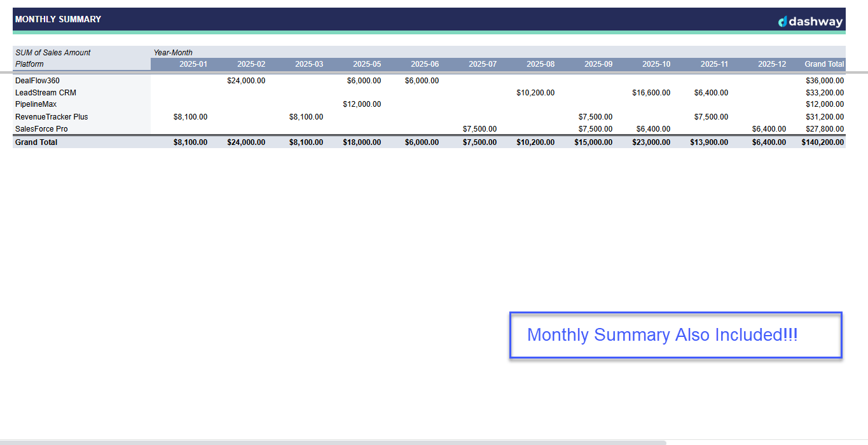Screen dimensions: 868x445
Task: Click Grand Total row's $8,100.00 under 2025-01
Action: click(x=190, y=142)
